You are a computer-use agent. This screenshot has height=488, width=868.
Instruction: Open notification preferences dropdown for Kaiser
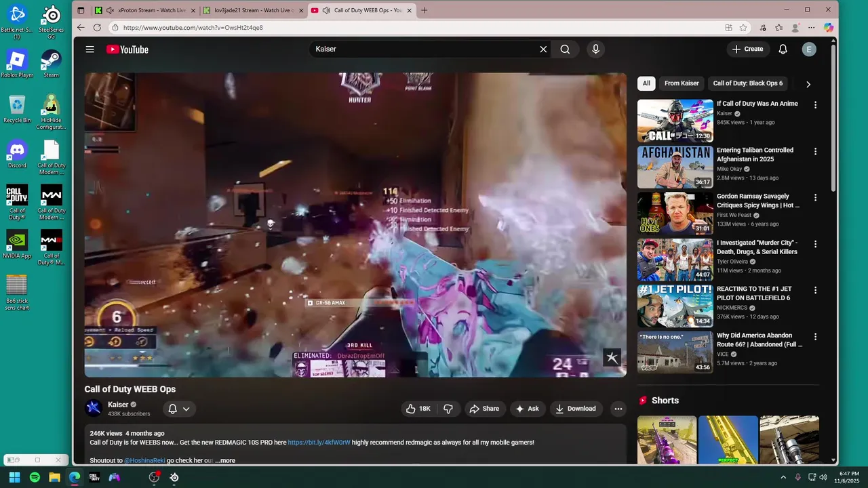click(x=179, y=409)
